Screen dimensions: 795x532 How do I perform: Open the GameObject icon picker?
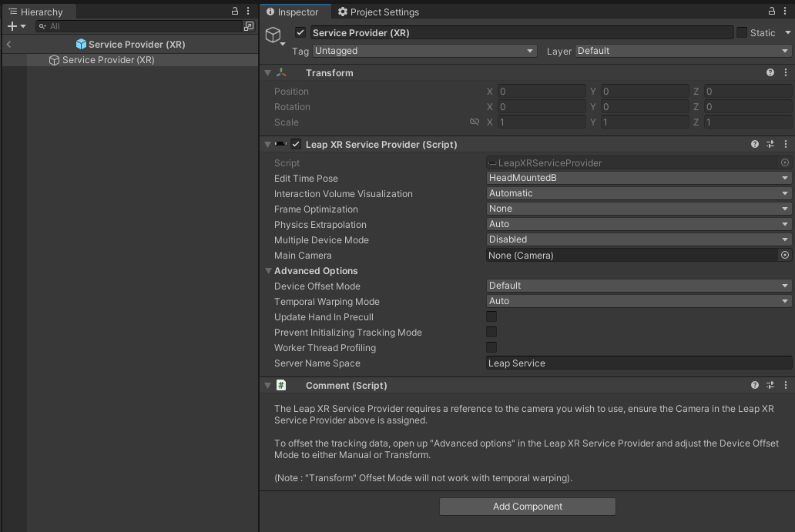pos(274,35)
